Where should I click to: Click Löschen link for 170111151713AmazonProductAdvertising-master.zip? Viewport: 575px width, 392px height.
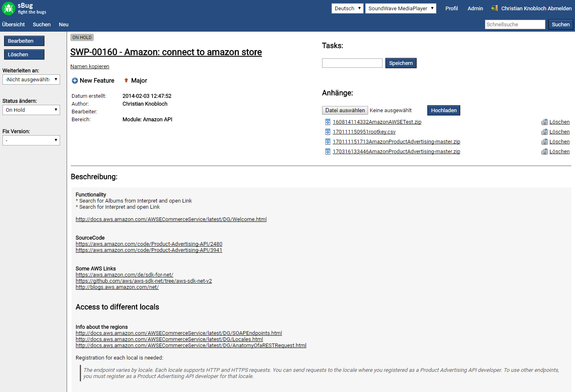(x=559, y=142)
